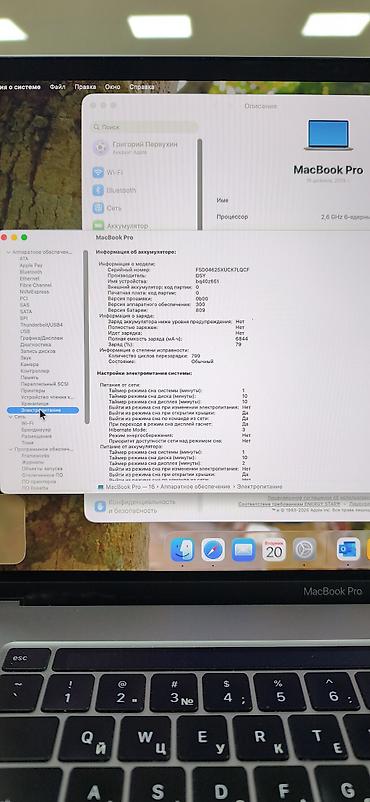This screenshot has width=370, height=802.
Task: Click the Поиск field in System Settings
Action: (x=144, y=127)
